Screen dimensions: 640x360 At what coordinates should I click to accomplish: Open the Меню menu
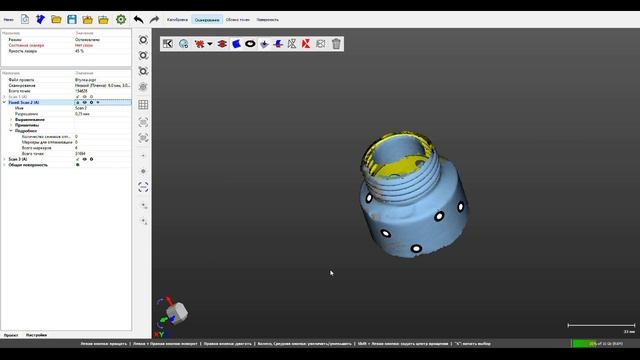8,20
